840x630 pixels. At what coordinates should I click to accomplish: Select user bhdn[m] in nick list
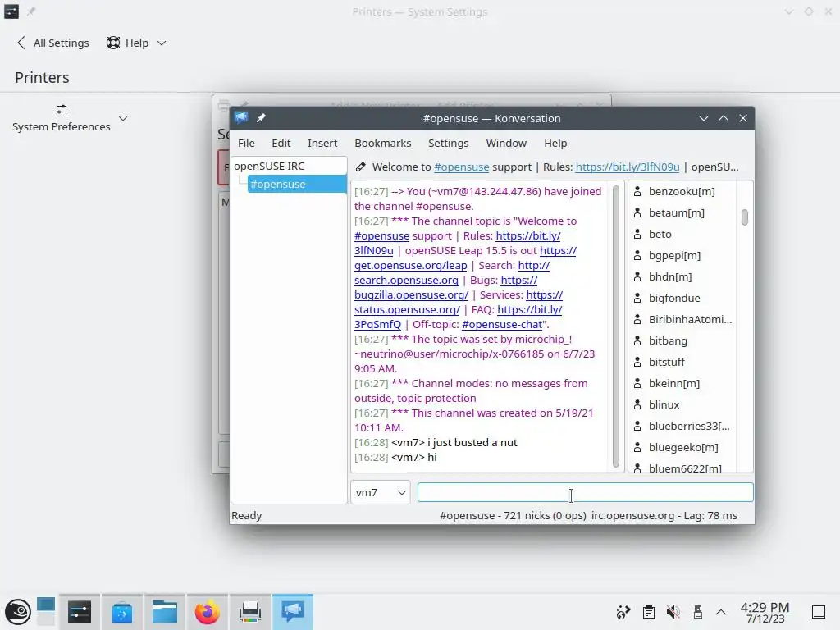coord(670,276)
